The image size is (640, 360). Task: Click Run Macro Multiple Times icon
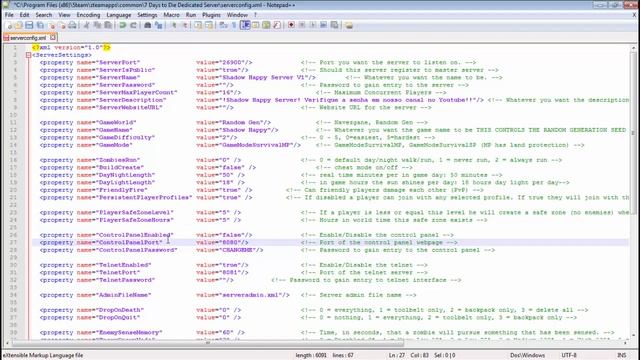click(x=323, y=25)
